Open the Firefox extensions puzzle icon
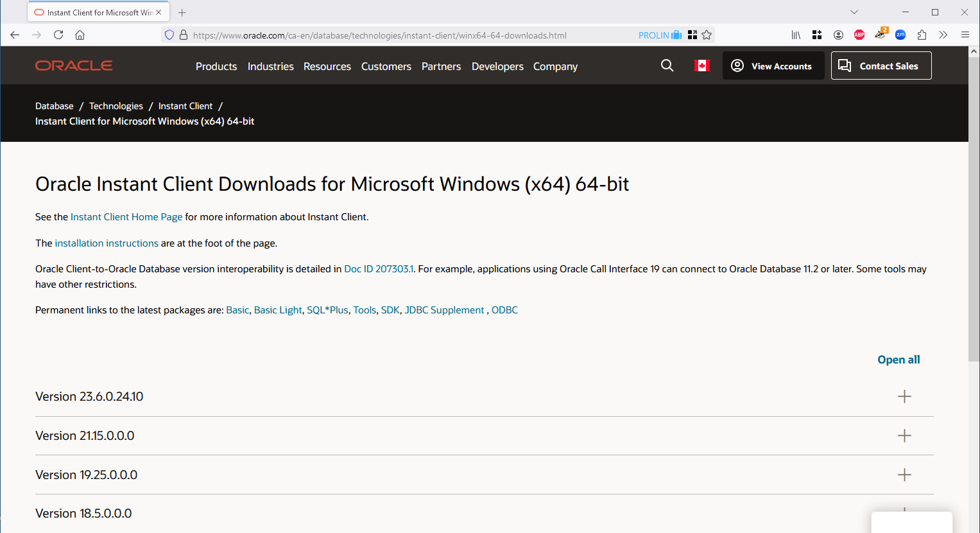 point(922,35)
